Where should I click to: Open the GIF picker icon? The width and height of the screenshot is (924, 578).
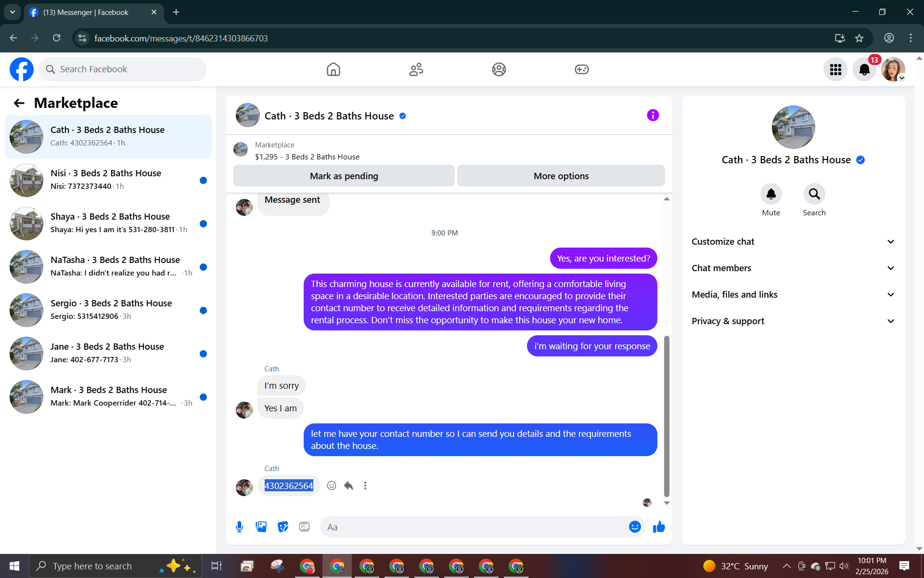coord(304,527)
